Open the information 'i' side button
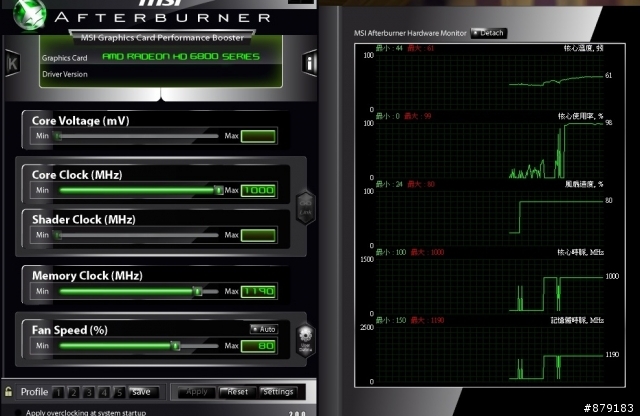Image resolution: width=640 pixels, height=416 pixels. [x=309, y=64]
